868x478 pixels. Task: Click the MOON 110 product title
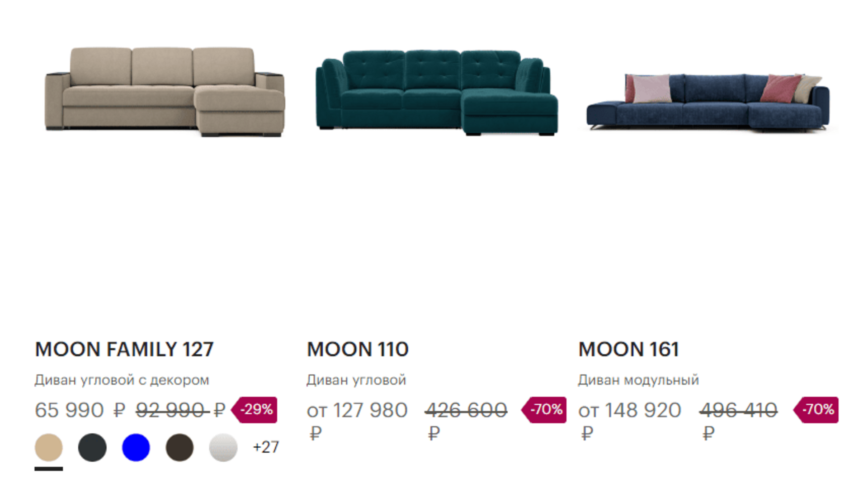pos(358,349)
